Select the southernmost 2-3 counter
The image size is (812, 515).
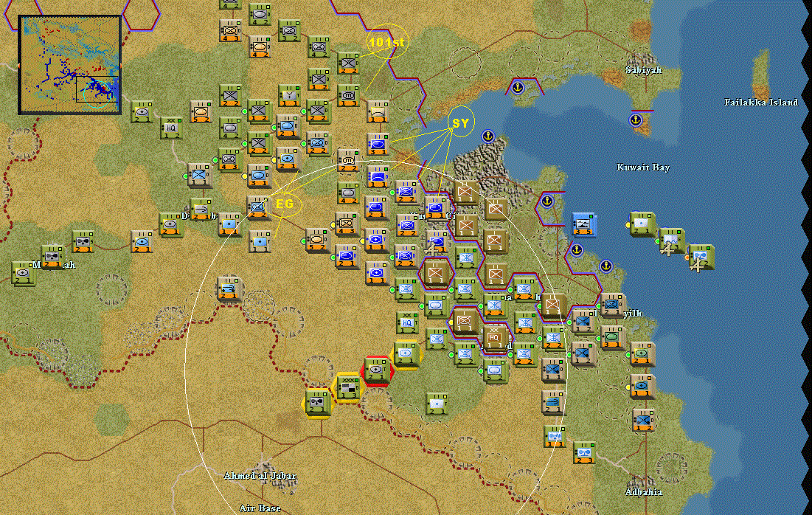583,453
